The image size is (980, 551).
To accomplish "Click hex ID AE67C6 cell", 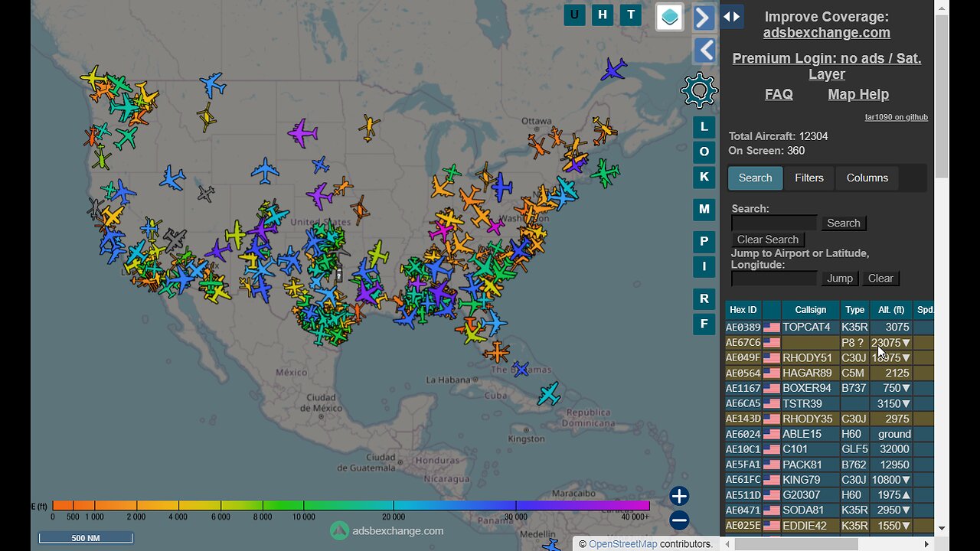I will coord(743,343).
